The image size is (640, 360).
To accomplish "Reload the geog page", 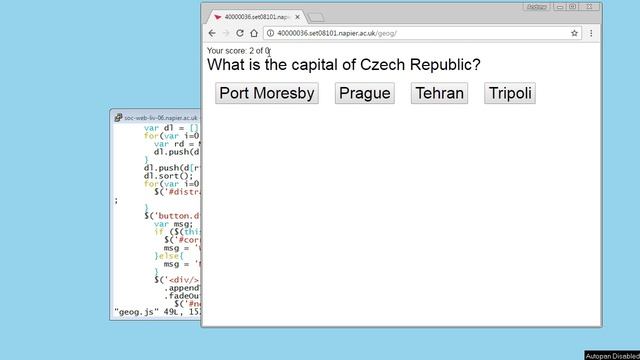I will point(240,33).
